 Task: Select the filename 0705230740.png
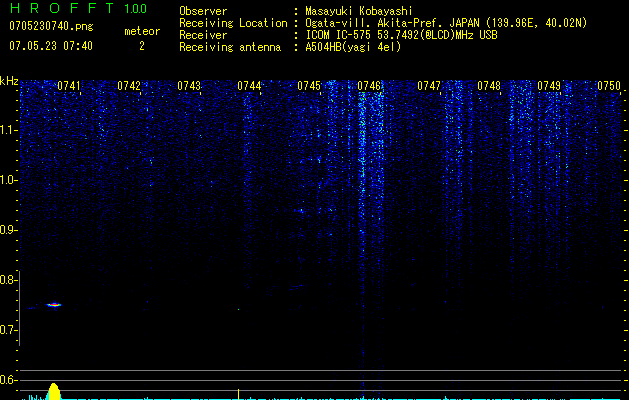pyautogui.click(x=51, y=27)
